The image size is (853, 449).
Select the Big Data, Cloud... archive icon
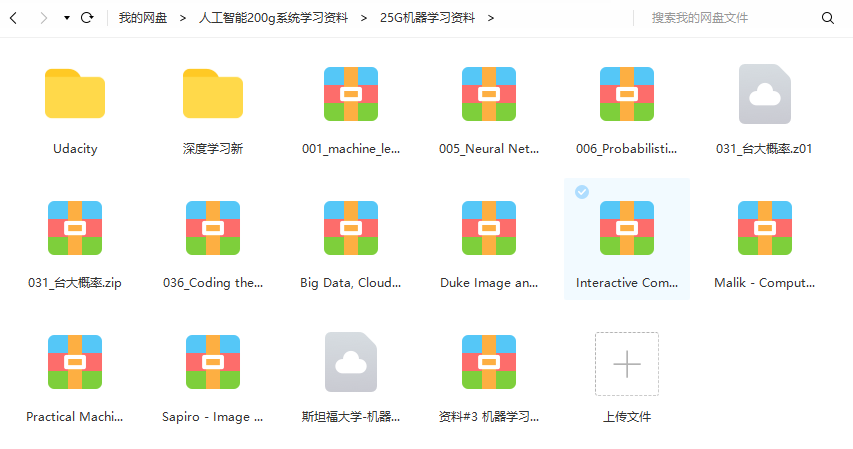(x=351, y=228)
